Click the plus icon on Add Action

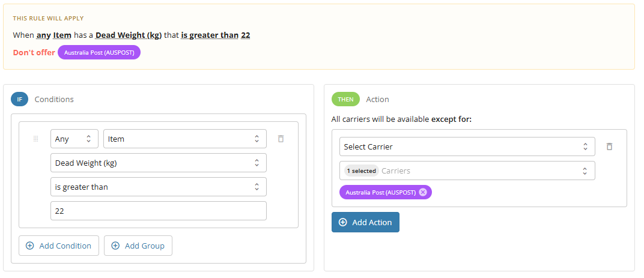pyautogui.click(x=342, y=222)
